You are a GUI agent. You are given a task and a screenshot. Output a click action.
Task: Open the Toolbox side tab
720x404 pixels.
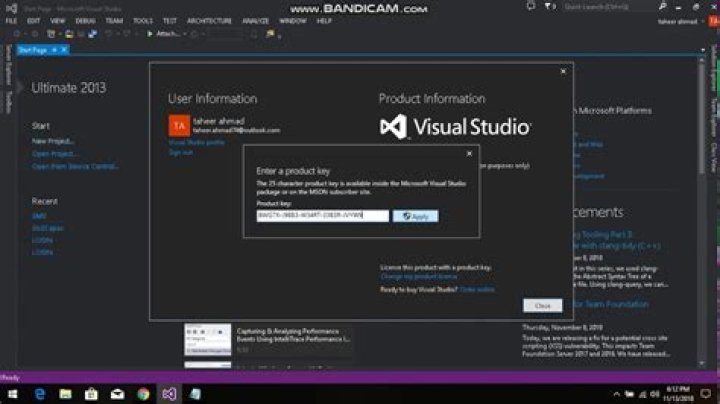coord(8,102)
